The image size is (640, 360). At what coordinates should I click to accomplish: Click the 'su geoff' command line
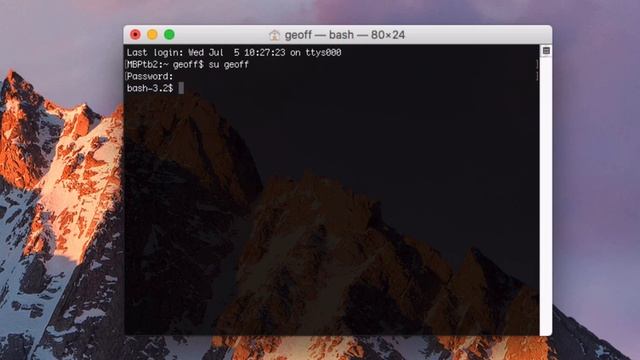[x=188, y=64]
